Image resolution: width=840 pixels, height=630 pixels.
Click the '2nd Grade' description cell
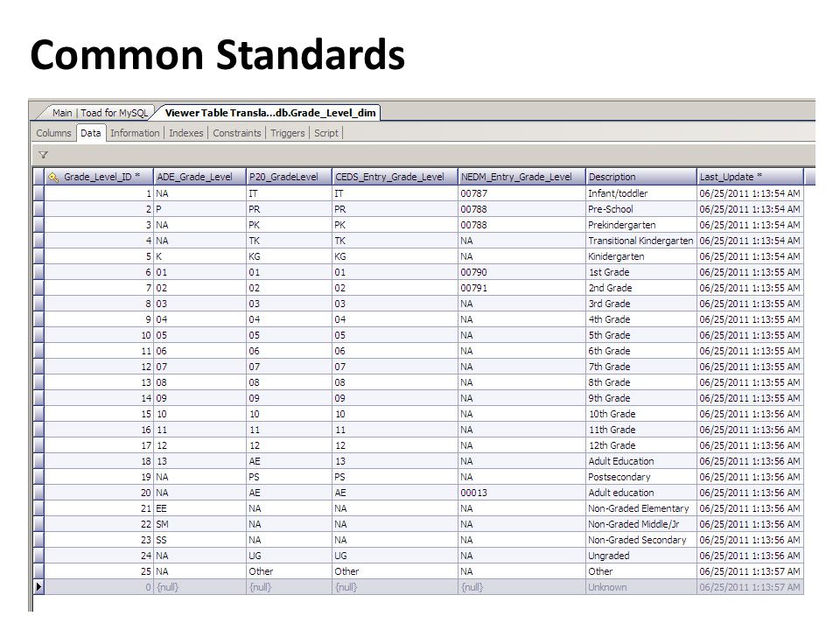[x=641, y=288]
